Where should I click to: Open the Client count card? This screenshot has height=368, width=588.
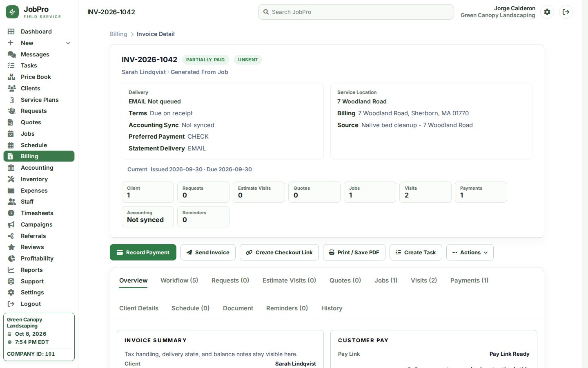148,192
